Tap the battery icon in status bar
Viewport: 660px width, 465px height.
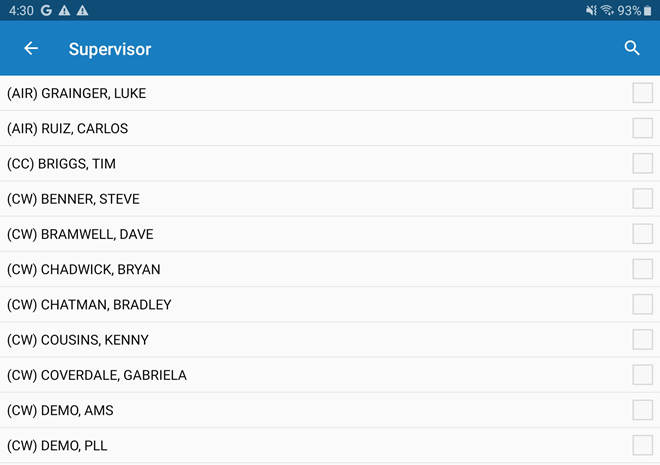647,10
